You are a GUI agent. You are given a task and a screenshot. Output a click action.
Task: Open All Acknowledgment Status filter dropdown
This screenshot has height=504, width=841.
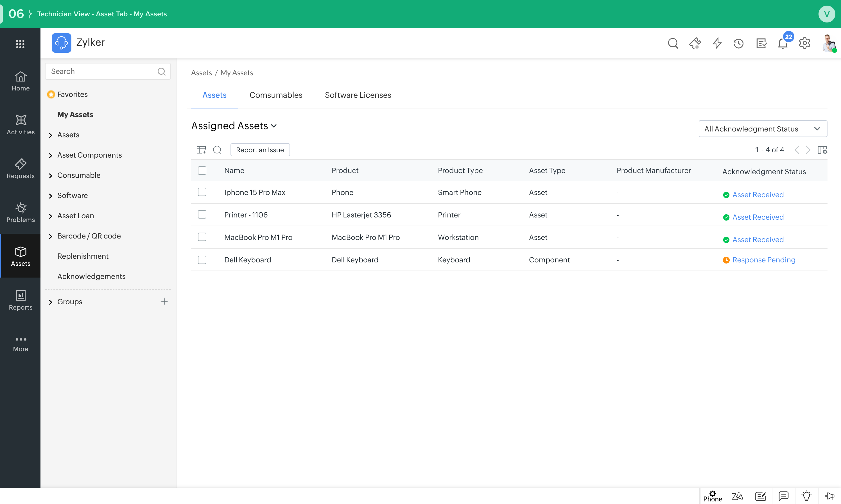click(x=763, y=129)
